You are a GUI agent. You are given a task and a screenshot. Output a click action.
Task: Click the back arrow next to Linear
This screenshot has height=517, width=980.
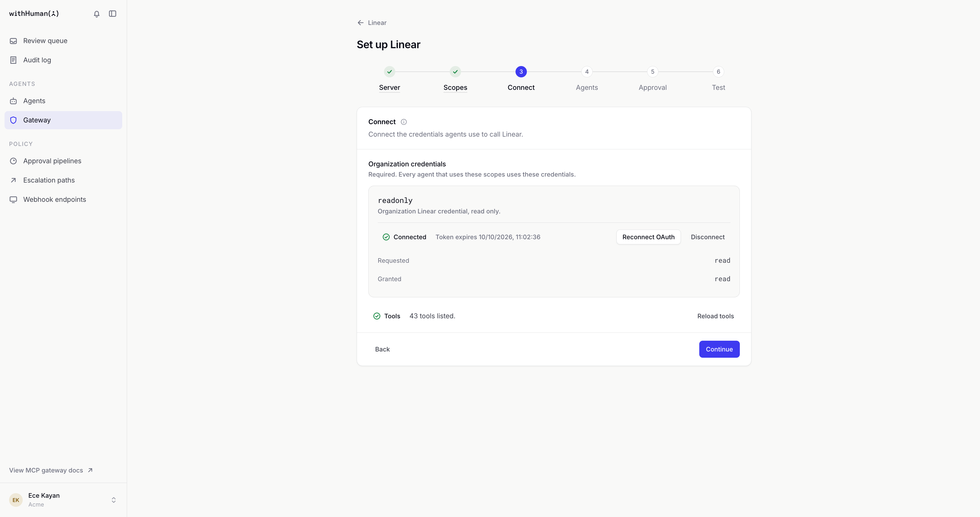[x=361, y=23]
